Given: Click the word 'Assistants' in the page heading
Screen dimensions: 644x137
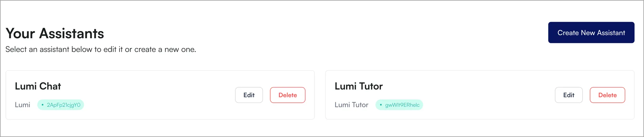Looking at the screenshot, I should pos(72,34).
